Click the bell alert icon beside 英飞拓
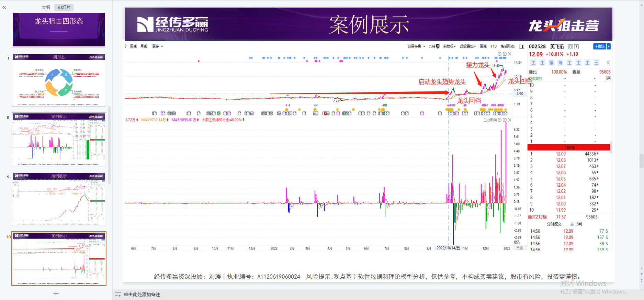 [570, 47]
